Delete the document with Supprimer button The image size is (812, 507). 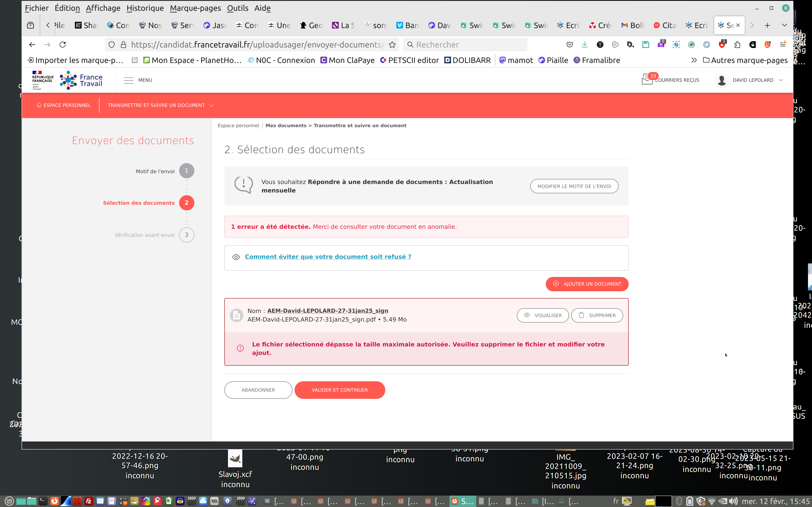point(597,315)
